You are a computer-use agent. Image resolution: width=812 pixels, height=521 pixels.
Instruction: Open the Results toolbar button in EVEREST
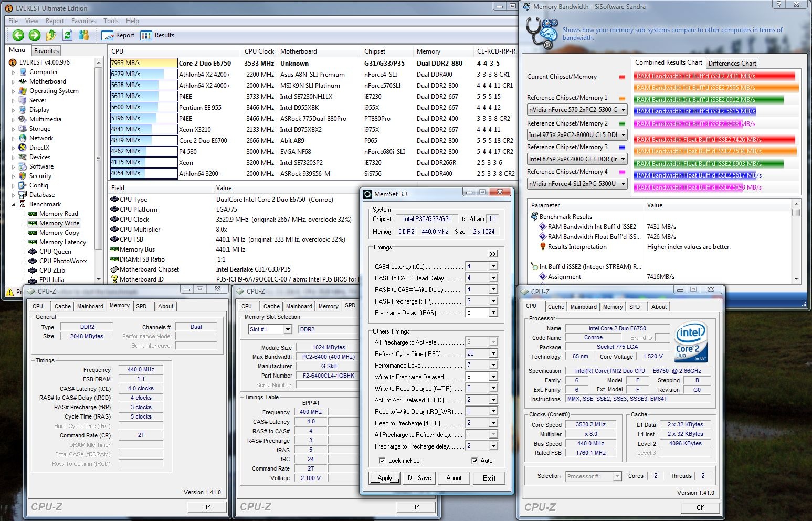click(x=157, y=35)
